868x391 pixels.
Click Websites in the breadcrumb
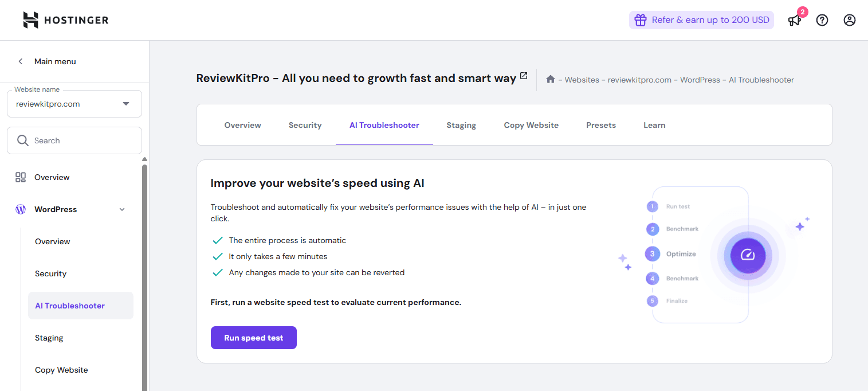pyautogui.click(x=582, y=80)
